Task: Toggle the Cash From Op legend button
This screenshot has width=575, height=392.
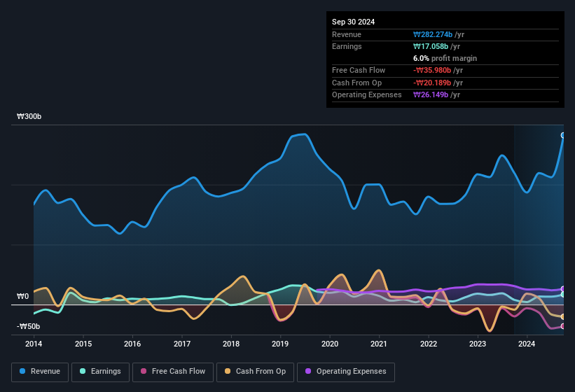Action: 255,372
